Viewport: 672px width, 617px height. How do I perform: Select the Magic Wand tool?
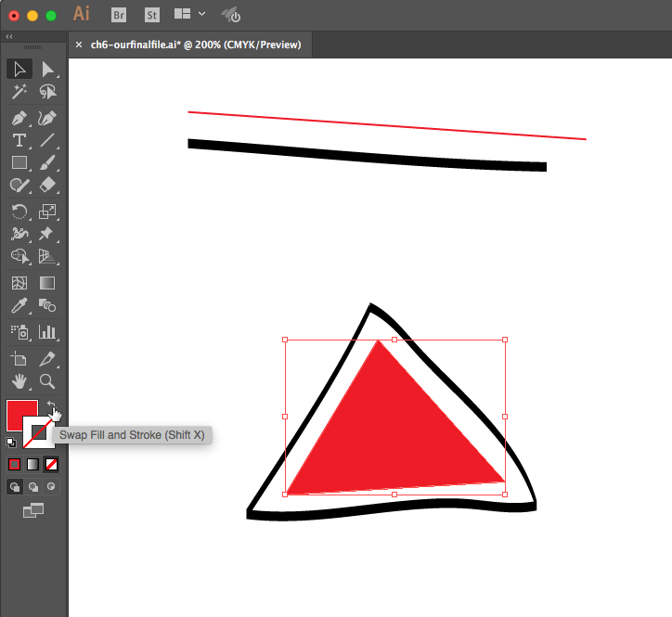tap(18, 92)
